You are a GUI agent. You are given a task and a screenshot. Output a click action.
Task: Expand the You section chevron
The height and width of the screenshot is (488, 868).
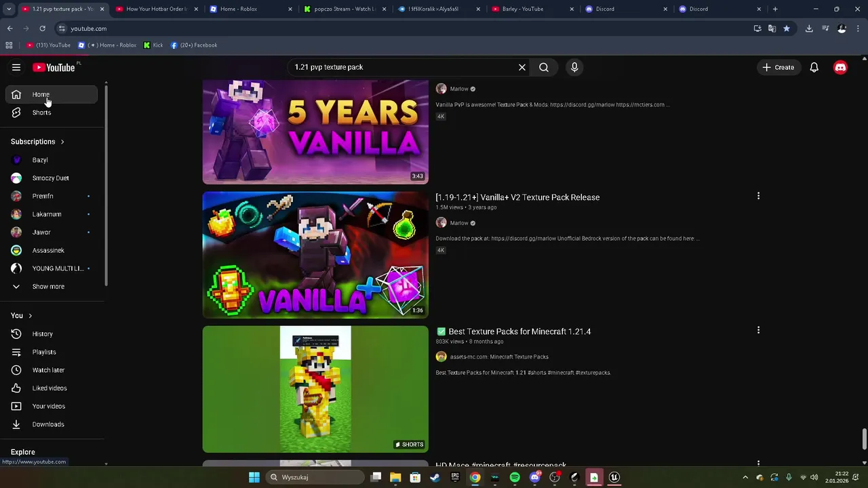tap(30, 316)
